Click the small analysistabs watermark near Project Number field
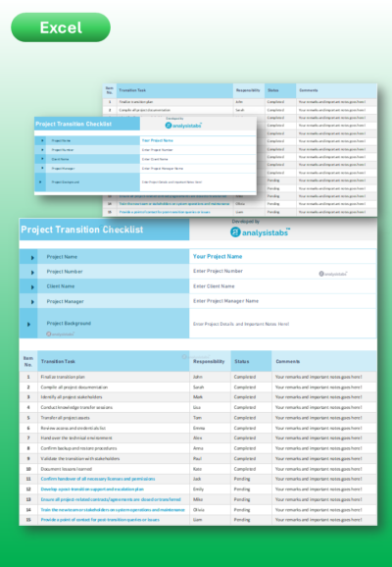This screenshot has height=567, width=392. click(332, 274)
